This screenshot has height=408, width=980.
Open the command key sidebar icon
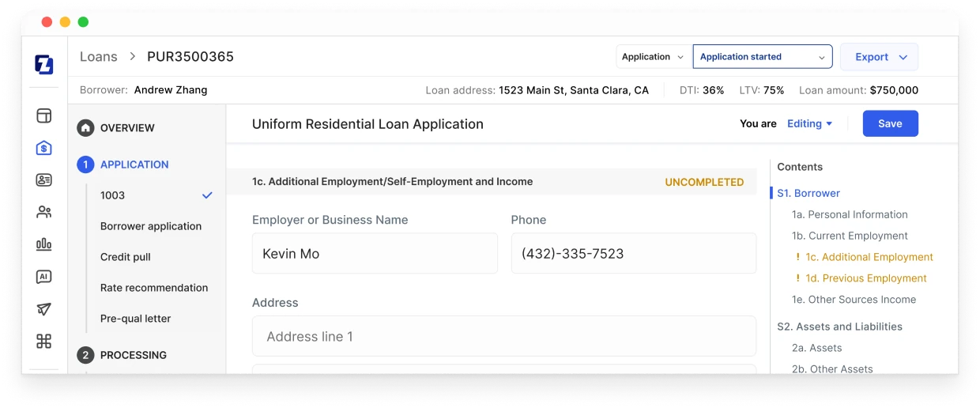[x=44, y=342]
